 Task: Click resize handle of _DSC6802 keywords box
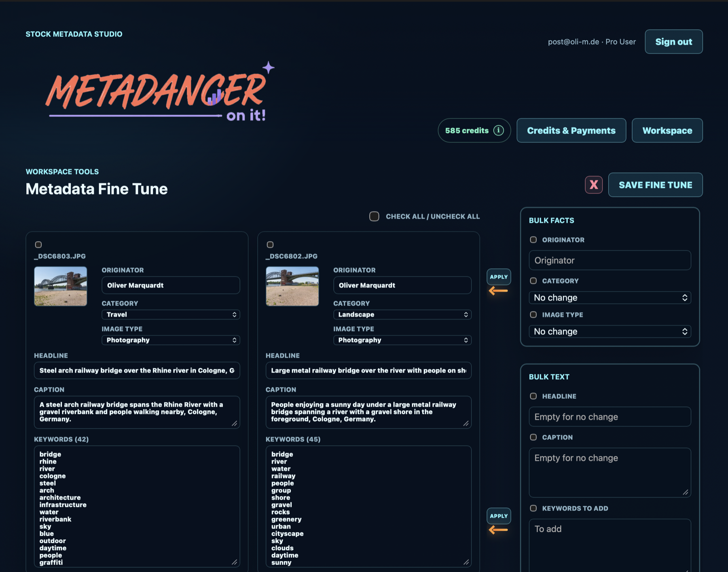coord(466,562)
